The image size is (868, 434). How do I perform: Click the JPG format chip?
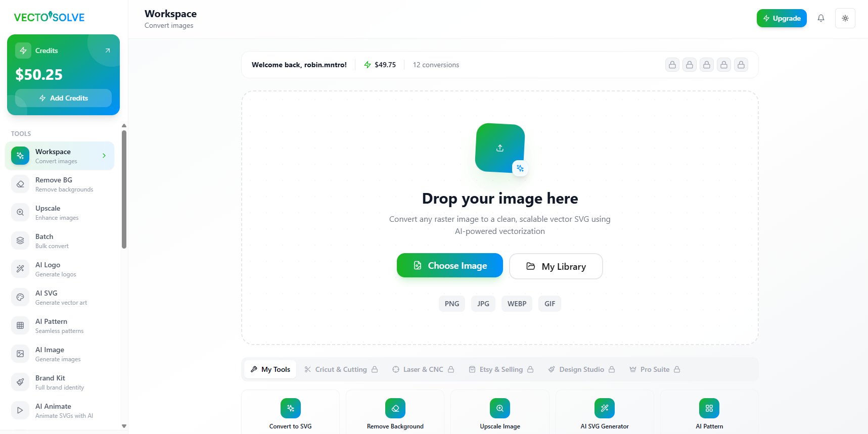click(x=483, y=304)
